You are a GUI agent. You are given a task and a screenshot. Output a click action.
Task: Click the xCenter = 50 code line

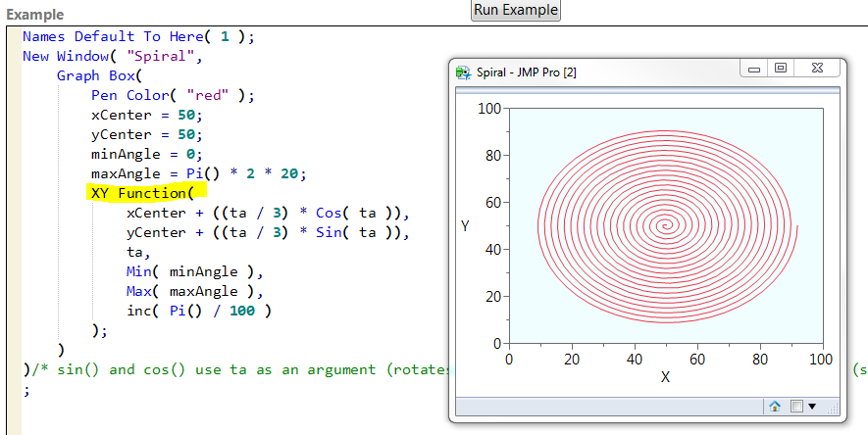point(147,115)
